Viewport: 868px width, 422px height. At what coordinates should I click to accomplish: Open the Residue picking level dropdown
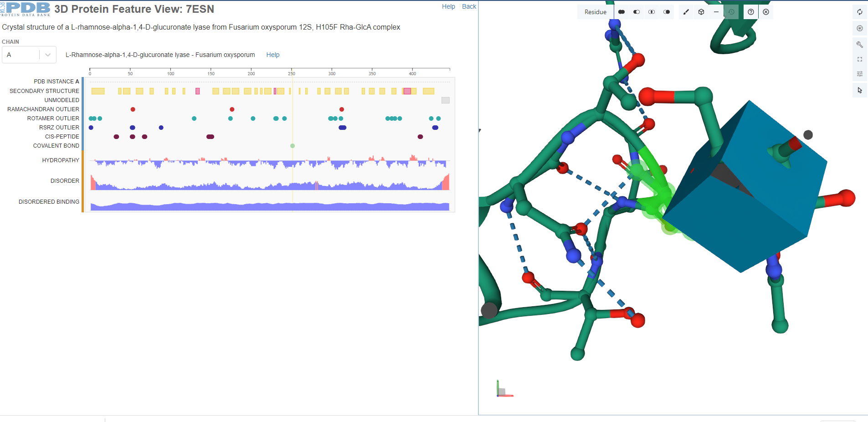(595, 12)
